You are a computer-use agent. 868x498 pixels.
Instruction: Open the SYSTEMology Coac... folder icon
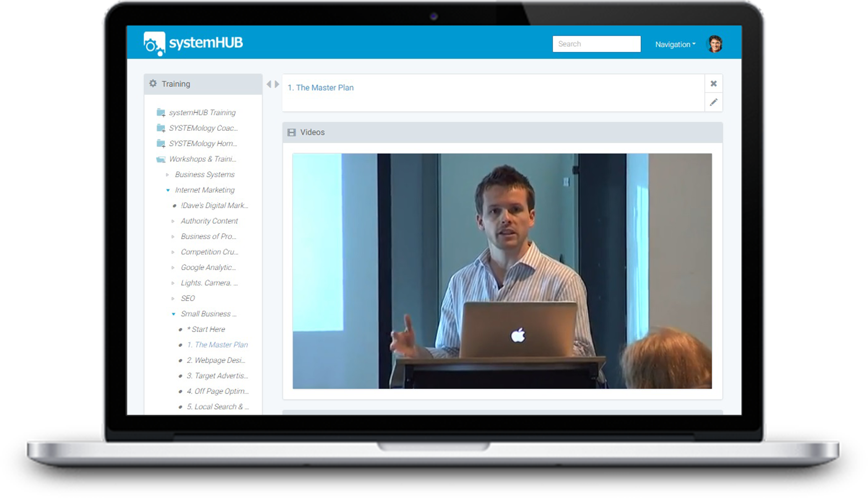tap(160, 128)
